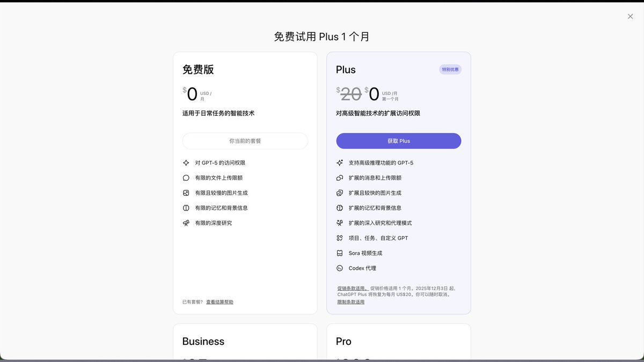Click the Business plan title

[203, 342]
